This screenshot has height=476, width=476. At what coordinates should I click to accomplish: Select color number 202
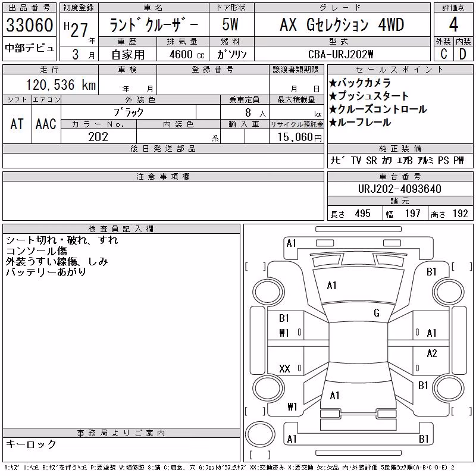point(98,137)
